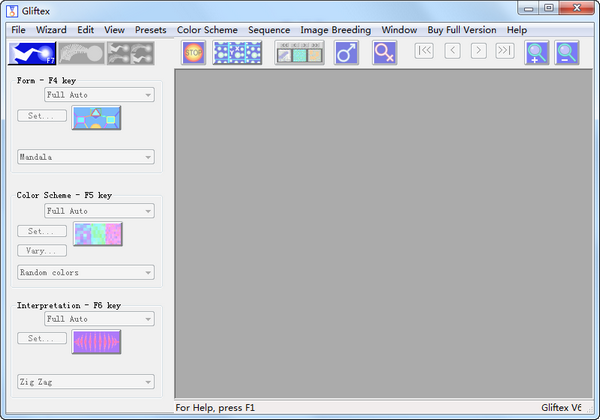Viewport: 600px width, 420px height.
Task: Click the grey texture canvas area
Action: pyautogui.click(x=383, y=234)
